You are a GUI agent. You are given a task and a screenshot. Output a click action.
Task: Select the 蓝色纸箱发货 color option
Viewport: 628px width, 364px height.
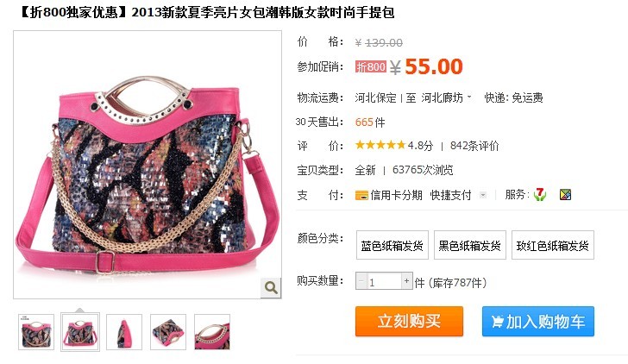[392, 245]
